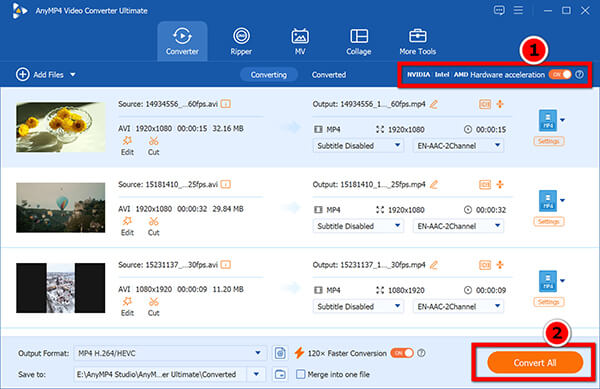Viewport: 600px width, 389px height.
Task: Rename output 15181410 with pencil icon
Action: 434,185
